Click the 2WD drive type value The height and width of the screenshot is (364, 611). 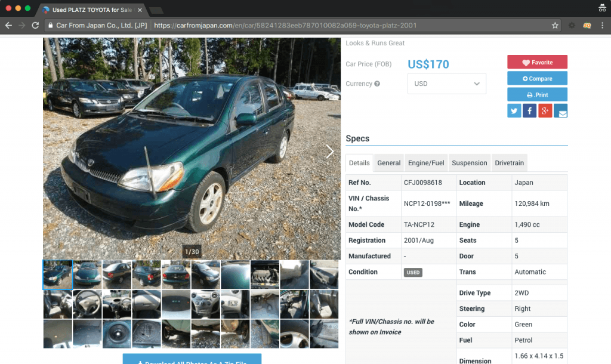coord(521,292)
